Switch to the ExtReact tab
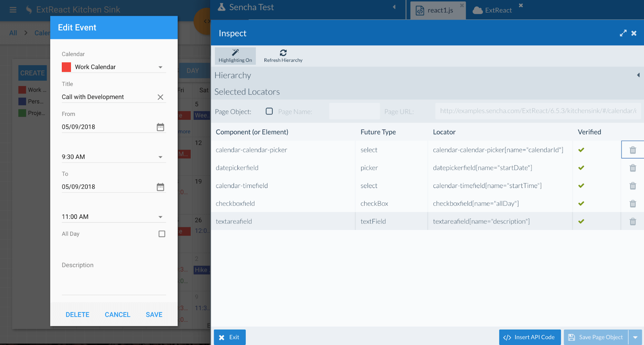 click(492, 10)
